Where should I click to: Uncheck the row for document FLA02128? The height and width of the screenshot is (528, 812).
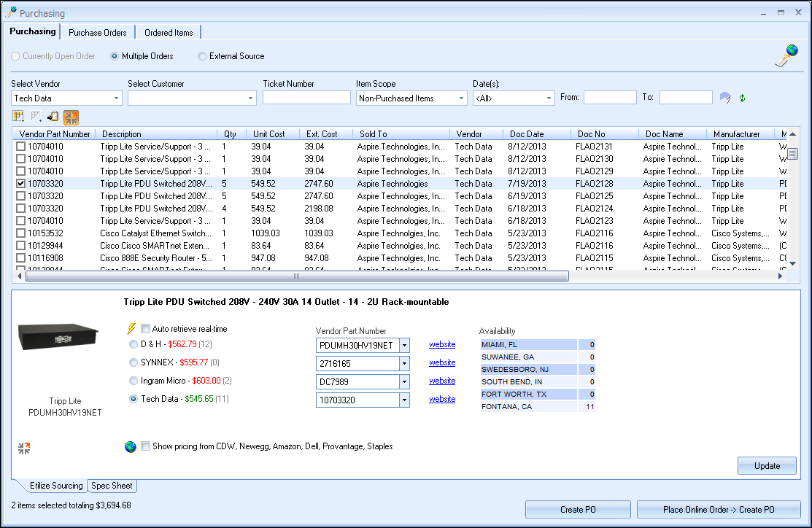pos(20,183)
